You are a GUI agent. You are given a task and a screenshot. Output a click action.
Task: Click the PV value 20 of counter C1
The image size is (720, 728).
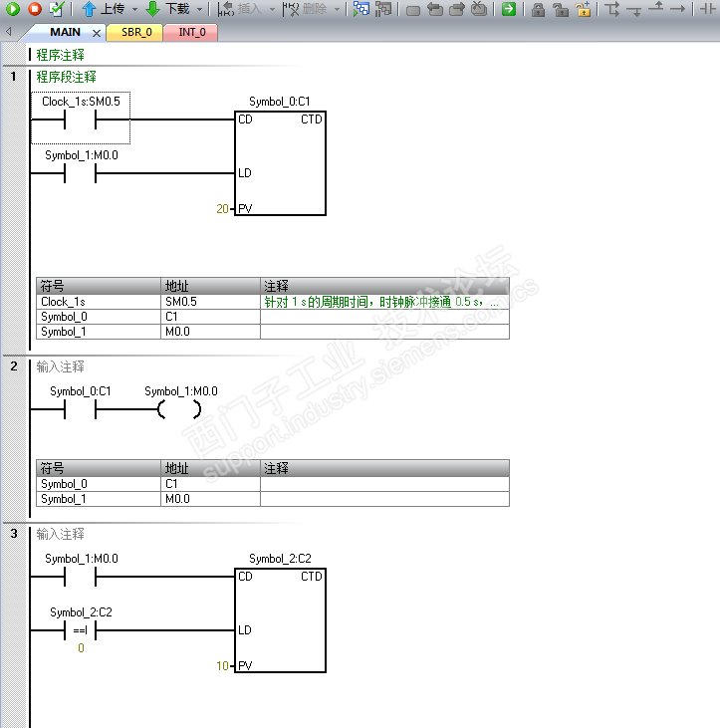[222, 209]
